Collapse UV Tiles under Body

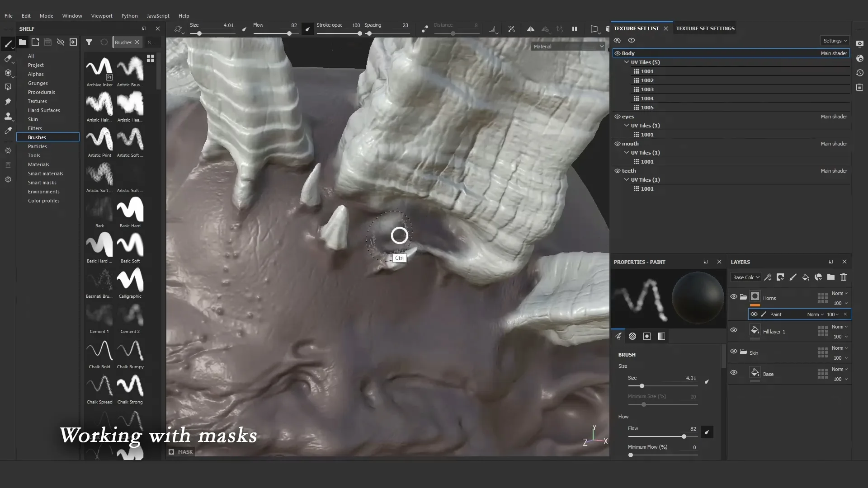(x=627, y=62)
